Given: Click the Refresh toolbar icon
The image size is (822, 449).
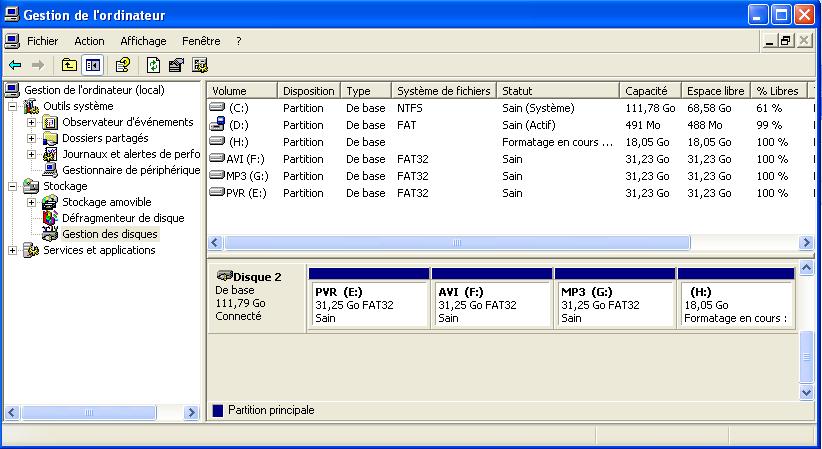Looking at the screenshot, I should click(x=153, y=65).
